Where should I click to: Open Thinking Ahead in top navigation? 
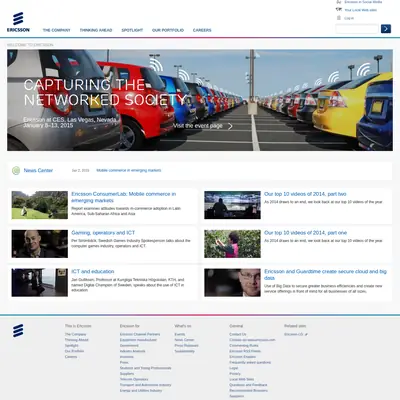[96, 30]
